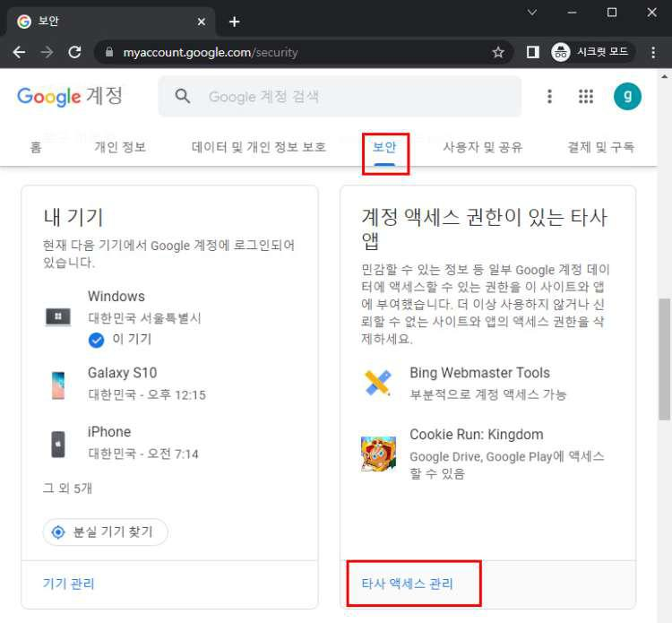The image size is (672, 623).
Task: Open the Chrome three-dot menu
Action: (652, 52)
